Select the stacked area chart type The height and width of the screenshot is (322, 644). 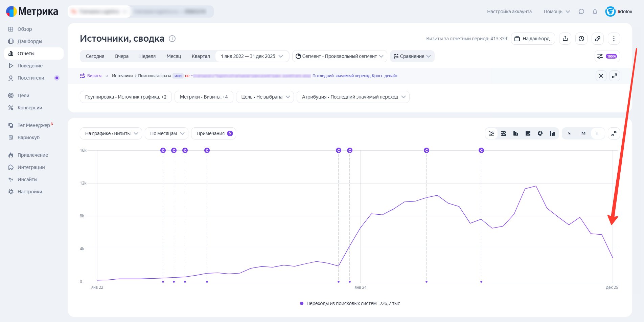[x=504, y=133]
